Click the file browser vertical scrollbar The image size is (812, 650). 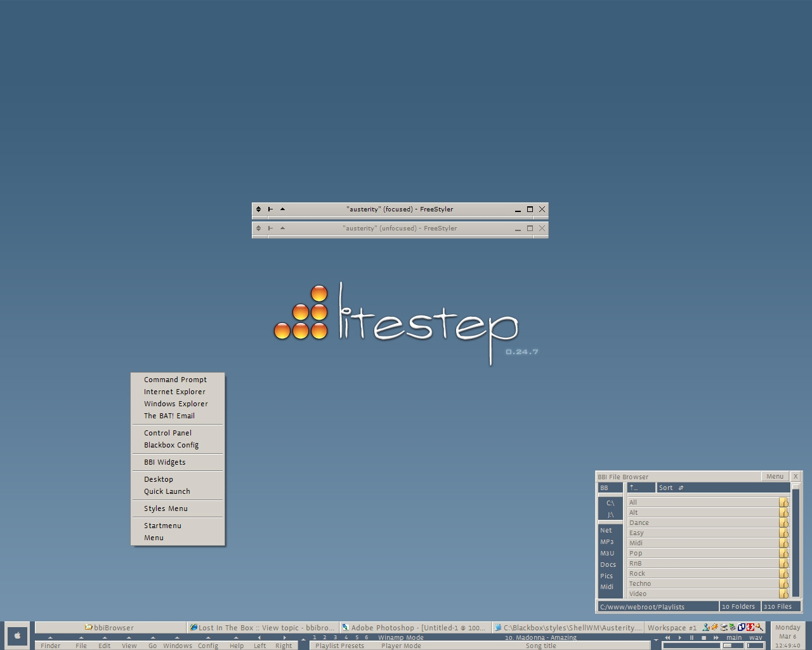pyautogui.click(x=796, y=540)
